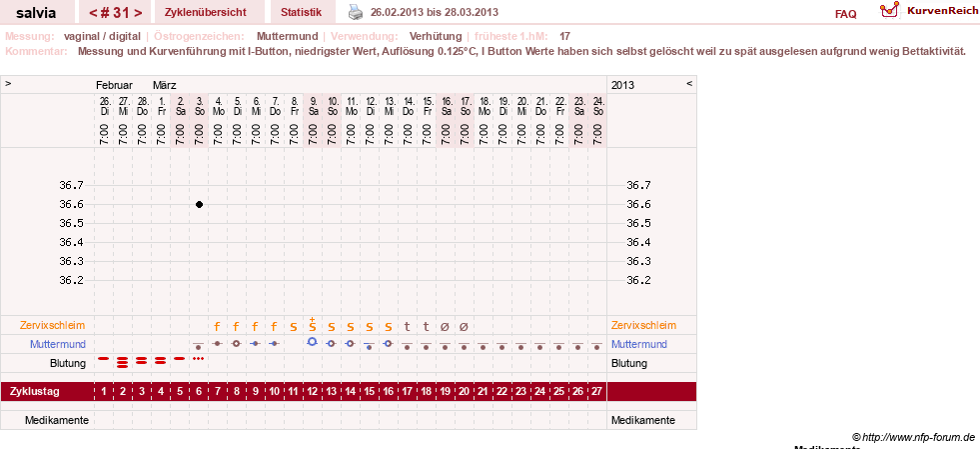Click the printer icon

(x=355, y=11)
